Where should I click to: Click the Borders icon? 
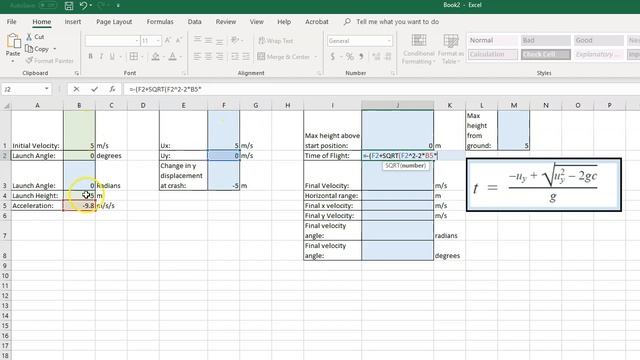point(133,56)
